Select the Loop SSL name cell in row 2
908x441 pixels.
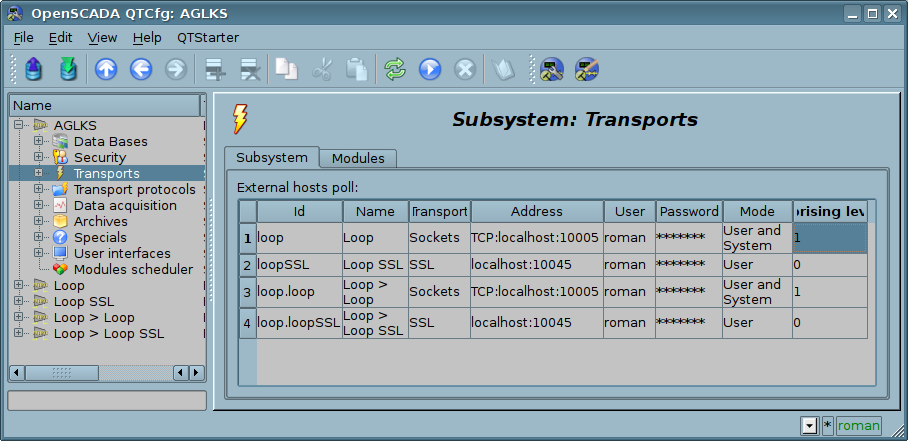375,265
